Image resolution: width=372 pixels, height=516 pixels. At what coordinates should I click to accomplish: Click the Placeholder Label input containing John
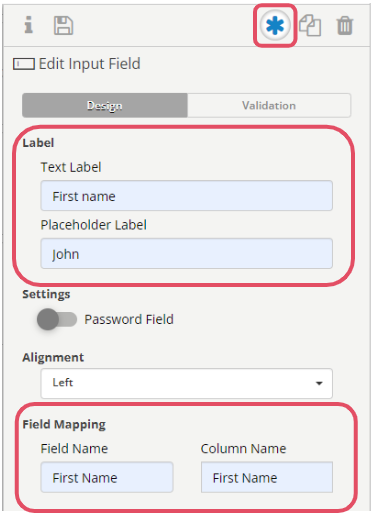pos(187,253)
